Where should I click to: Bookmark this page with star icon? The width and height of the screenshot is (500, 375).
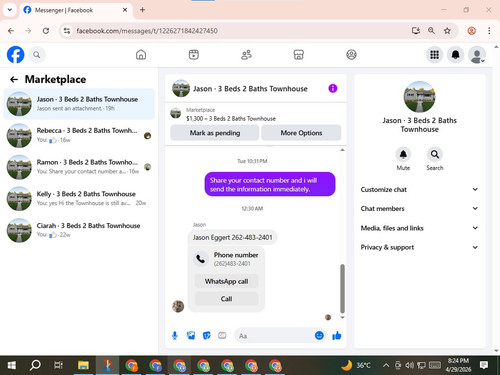pyautogui.click(x=447, y=31)
